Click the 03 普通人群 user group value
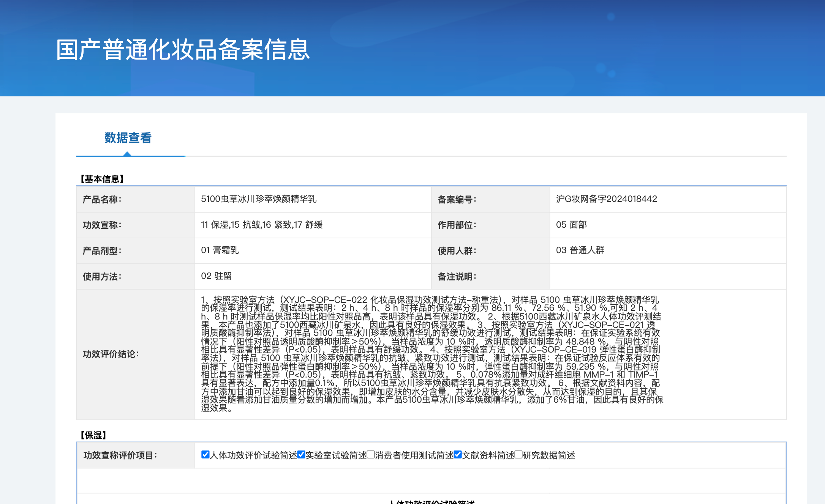825x504 pixels. (x=580, y=250)
